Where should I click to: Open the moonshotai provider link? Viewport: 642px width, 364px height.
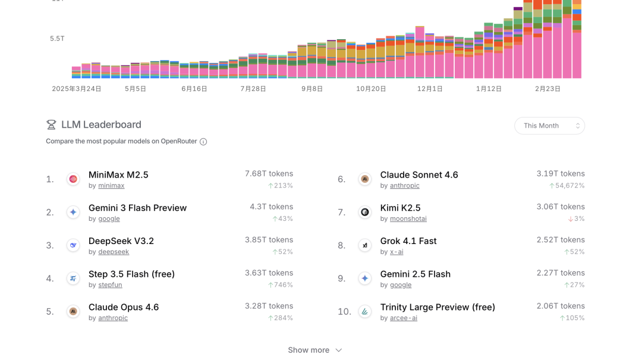pyautogui.click(x=408, y=219)
